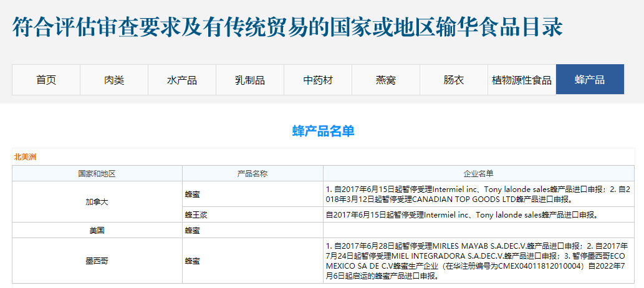Screen dimensions: 644x288
Task: Go to the 乳制品 tab
Action: pos(250,80)
